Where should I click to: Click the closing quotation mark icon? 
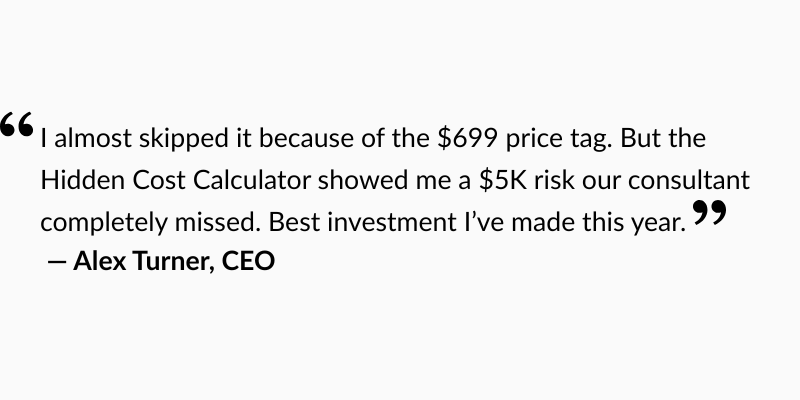[x=708, y=214]
